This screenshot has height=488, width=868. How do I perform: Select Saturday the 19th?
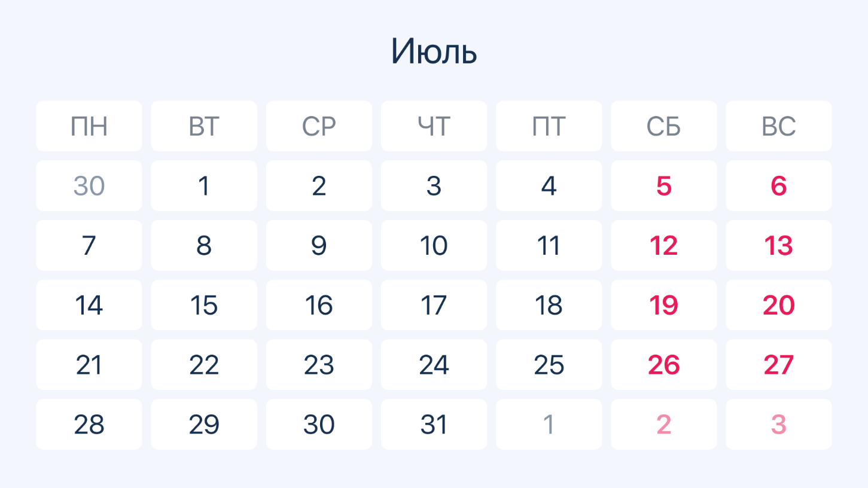click(663, 305)
